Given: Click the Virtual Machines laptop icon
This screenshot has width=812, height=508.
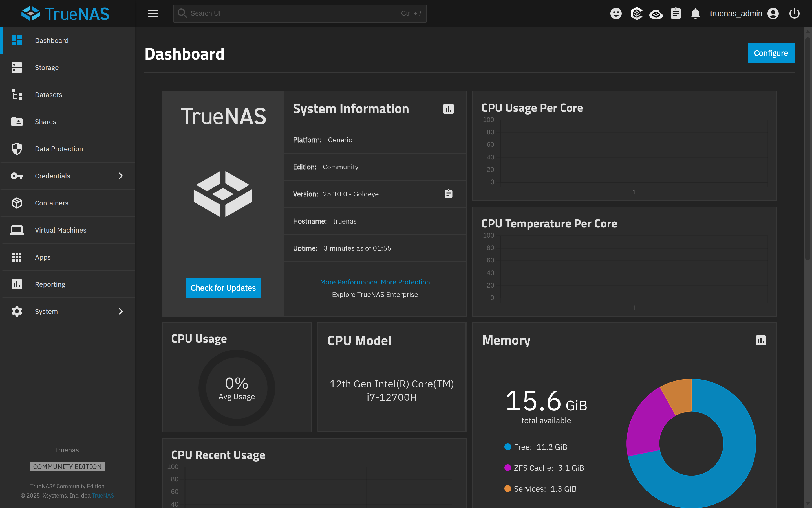Looking at the screenshot, I should (x=17, y=230).
